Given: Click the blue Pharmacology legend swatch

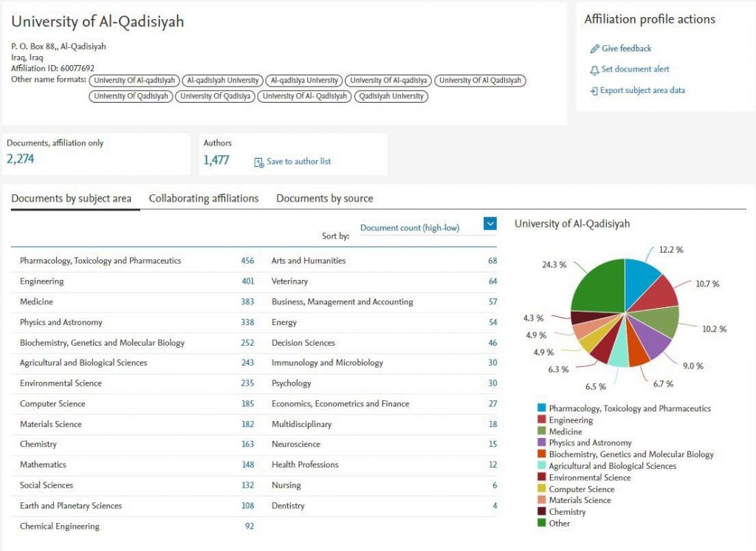Looking at the screenshot, I should pyautogui.click(x=542, y=408).
